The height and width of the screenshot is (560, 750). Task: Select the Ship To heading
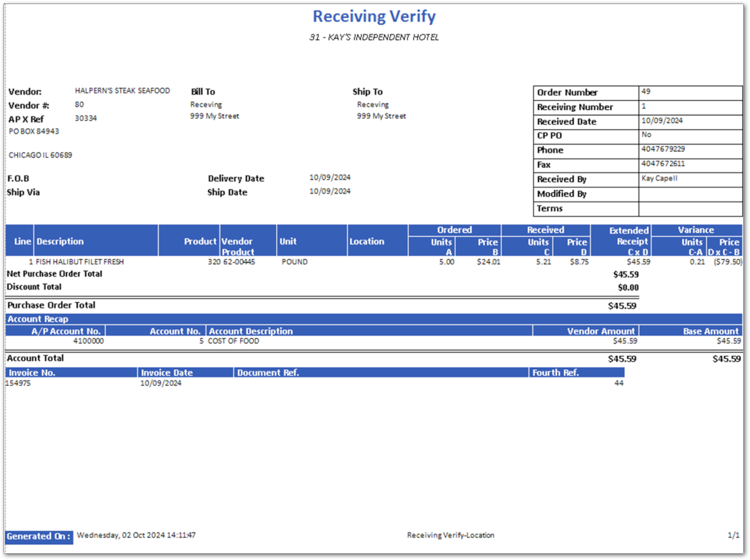point(368,92)
